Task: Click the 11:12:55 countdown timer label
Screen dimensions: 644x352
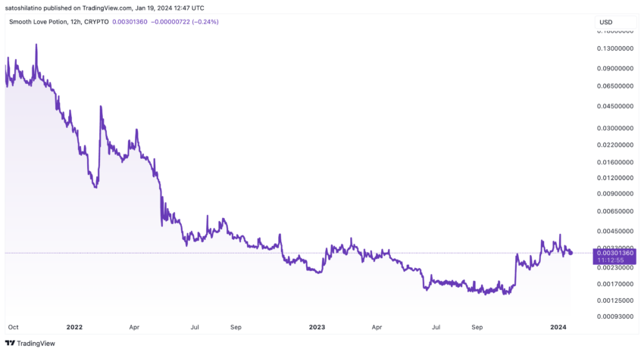Action: [611, 260]
